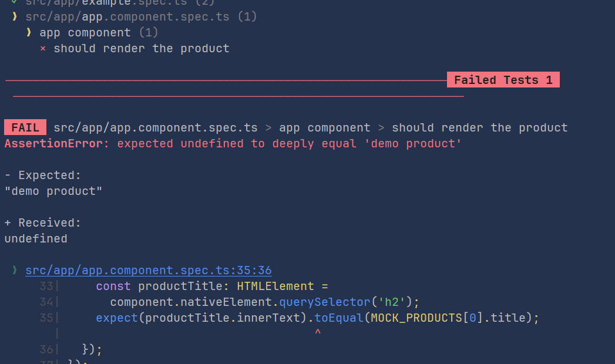Image resolution: width=615 pixels, height=364 pixels.
Task: Click the red X failed test icon
Action: pos(43,49)
